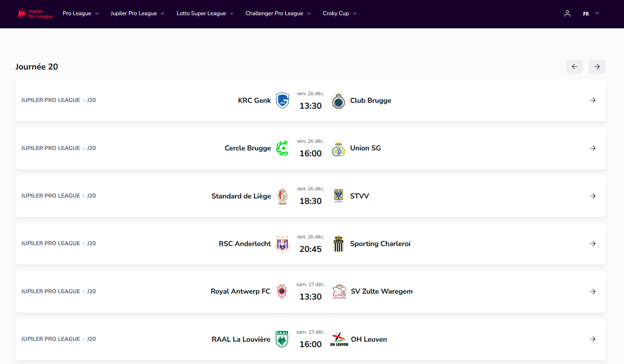
Task: Open the SV Zulte Waregem team link
Action: 381,292
